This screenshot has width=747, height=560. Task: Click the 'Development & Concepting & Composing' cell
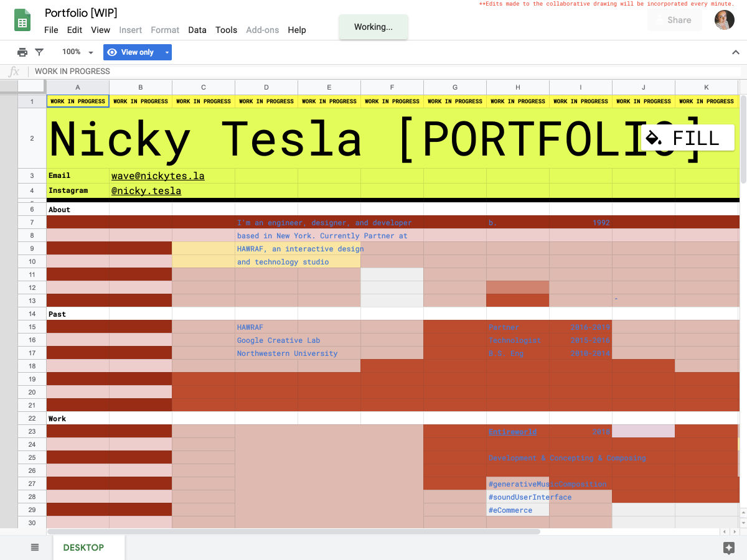tap(518, 457)
